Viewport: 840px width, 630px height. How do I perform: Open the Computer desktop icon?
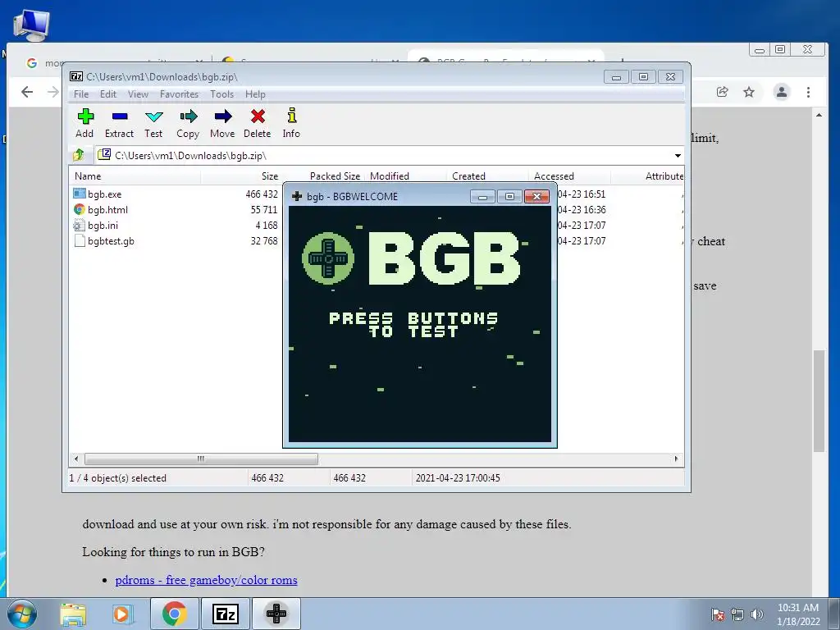(x=31, y=24)
